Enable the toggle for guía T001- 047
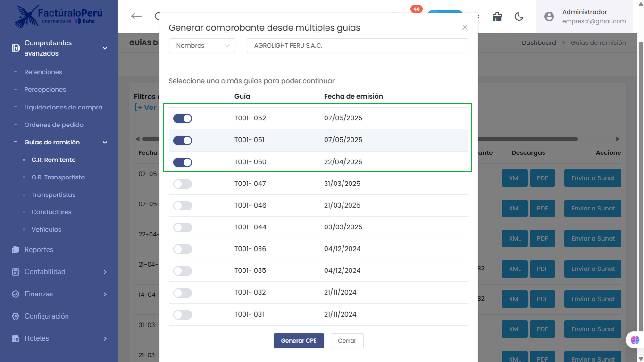The width and height of the screenshot is (644, 362). [x=183, y=184]
